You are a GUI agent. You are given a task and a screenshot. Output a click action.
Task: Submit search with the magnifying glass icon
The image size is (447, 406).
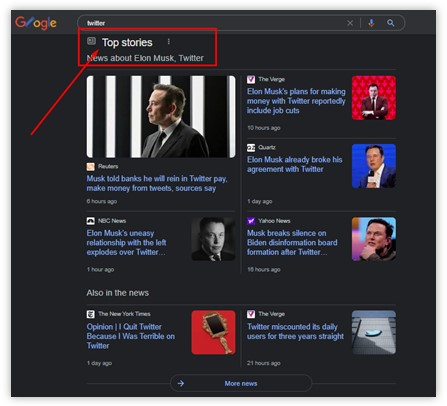click(391, 23)
